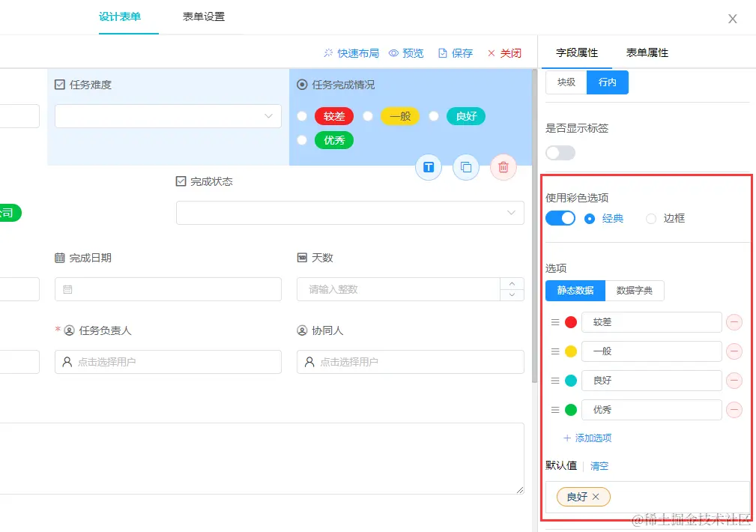This screenshot has width=756, height=532.
Task: Click the 良好 option text field
Action: coord(651,381)
